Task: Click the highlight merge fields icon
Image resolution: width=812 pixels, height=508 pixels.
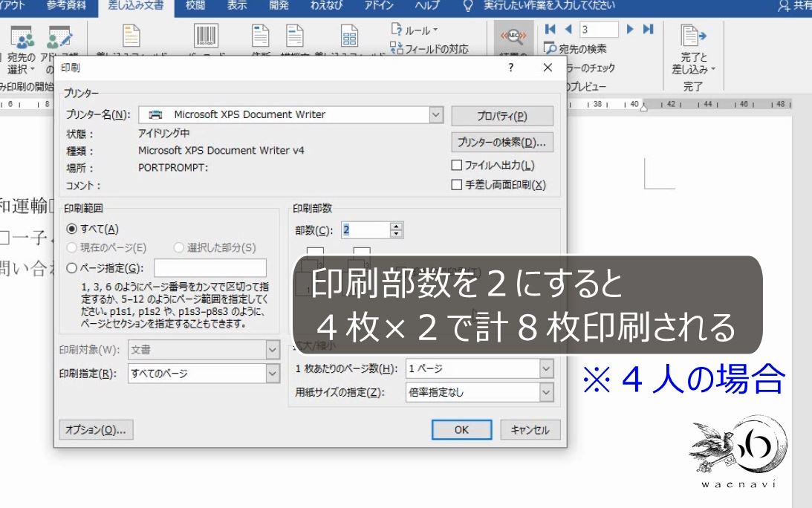Action: click(x=131, y=36)
